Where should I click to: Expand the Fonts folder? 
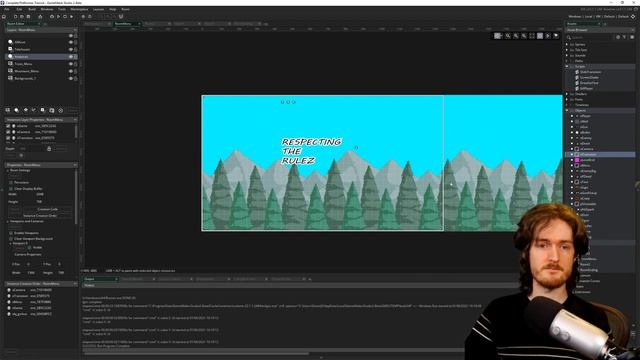point(567,99)
